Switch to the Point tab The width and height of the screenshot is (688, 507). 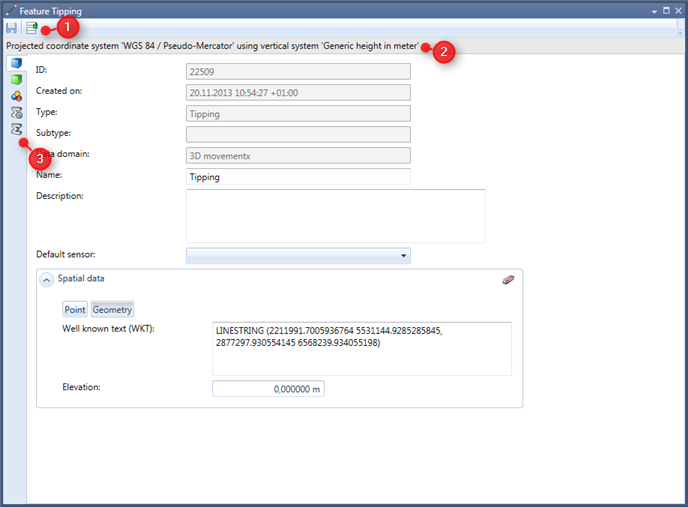(75, 310)
